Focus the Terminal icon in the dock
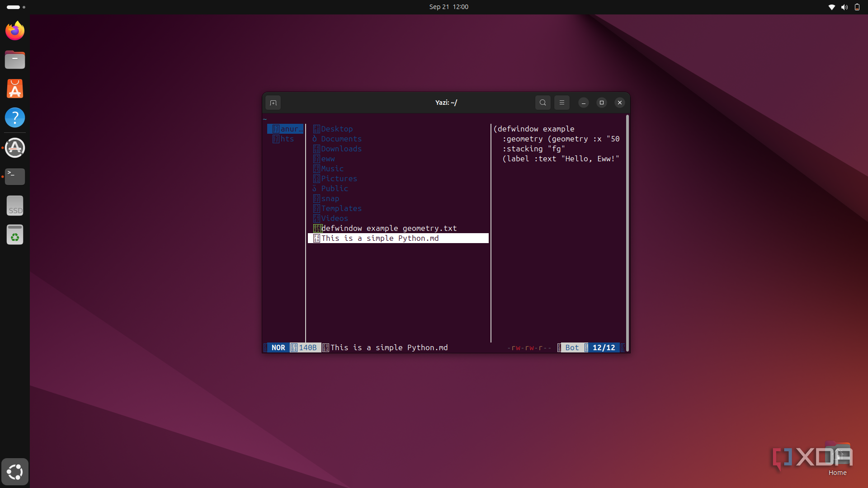 15,177
